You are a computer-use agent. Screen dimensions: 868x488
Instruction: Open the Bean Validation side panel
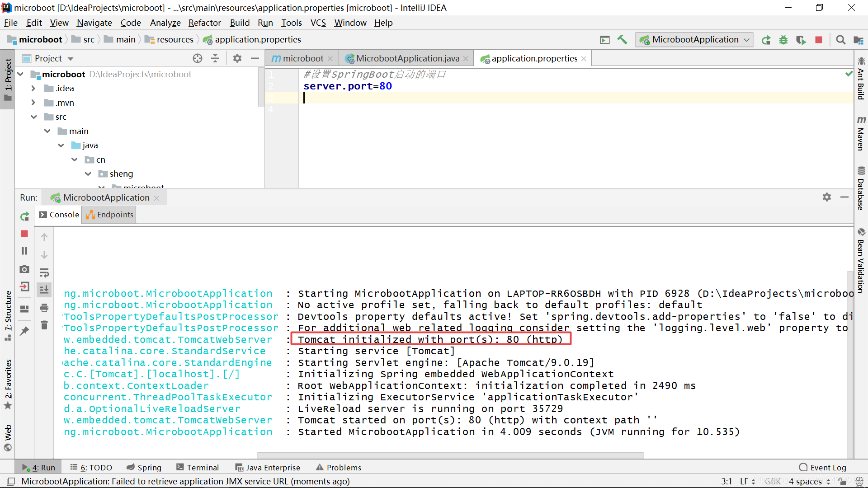tap(861, 260)
